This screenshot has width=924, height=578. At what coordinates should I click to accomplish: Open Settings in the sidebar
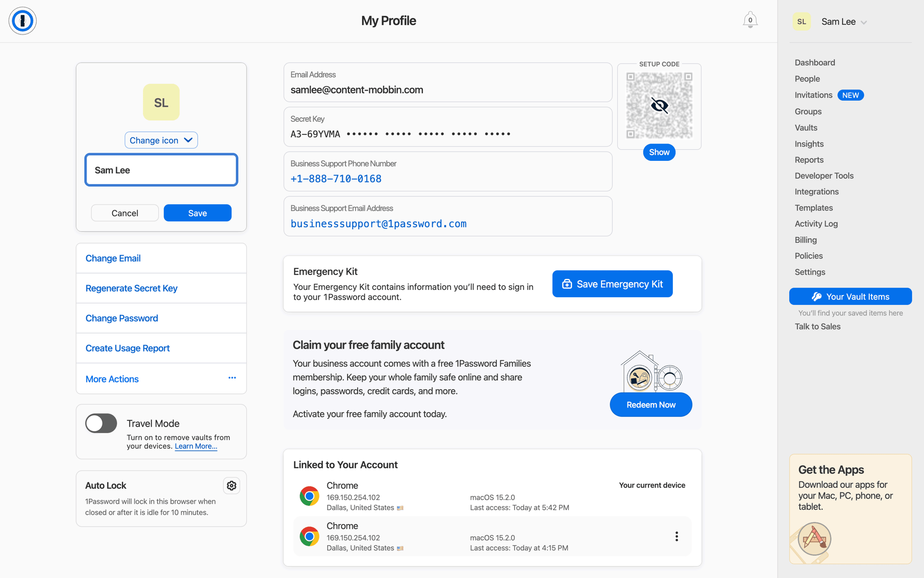810,272
